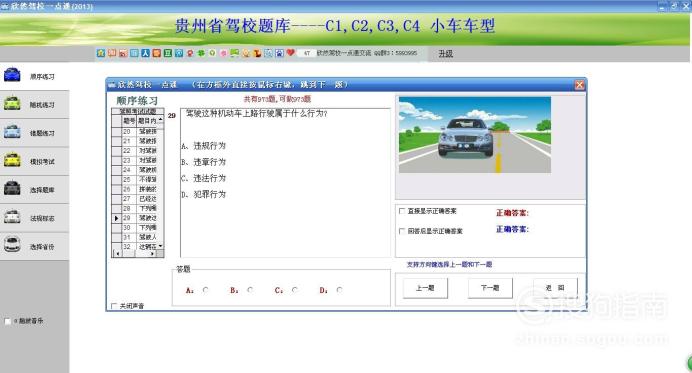Click the question list scroll-up arrow
This screenshot has height=373, width=692.
160,120
